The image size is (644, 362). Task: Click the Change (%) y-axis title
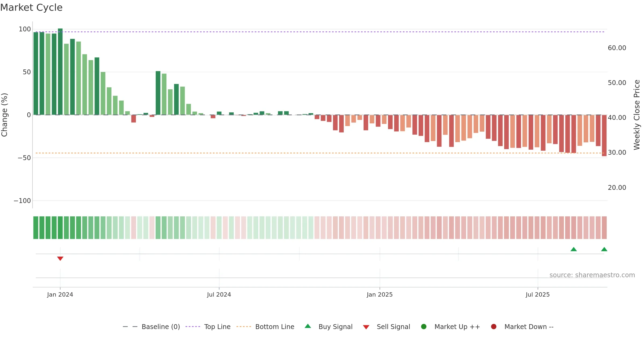(x=4, y=115)
